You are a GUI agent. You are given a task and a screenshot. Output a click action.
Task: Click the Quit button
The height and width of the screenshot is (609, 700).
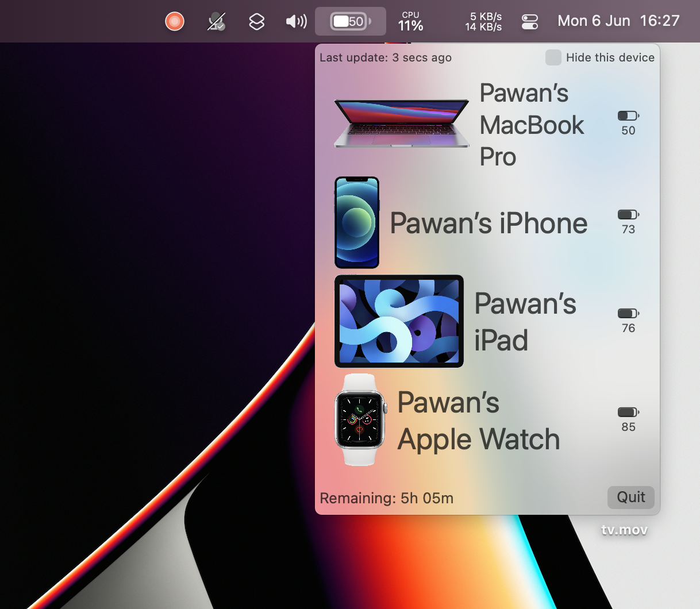pyautogui.click(x=631, y=497)
